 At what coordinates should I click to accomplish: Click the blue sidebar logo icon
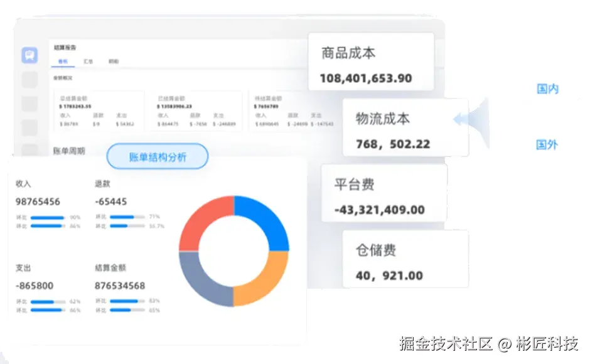(x=29, y=55)
